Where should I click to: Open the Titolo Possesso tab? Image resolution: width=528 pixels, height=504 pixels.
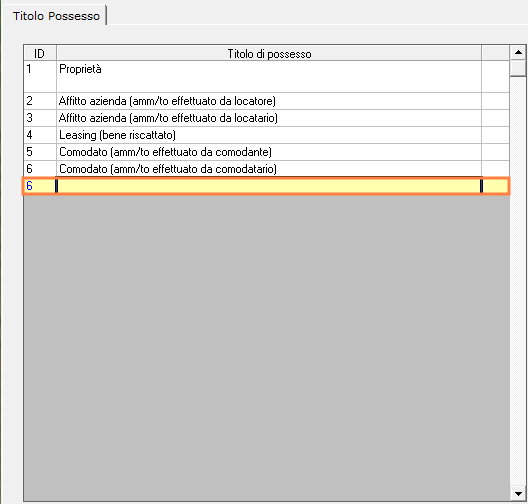(56, 16)
